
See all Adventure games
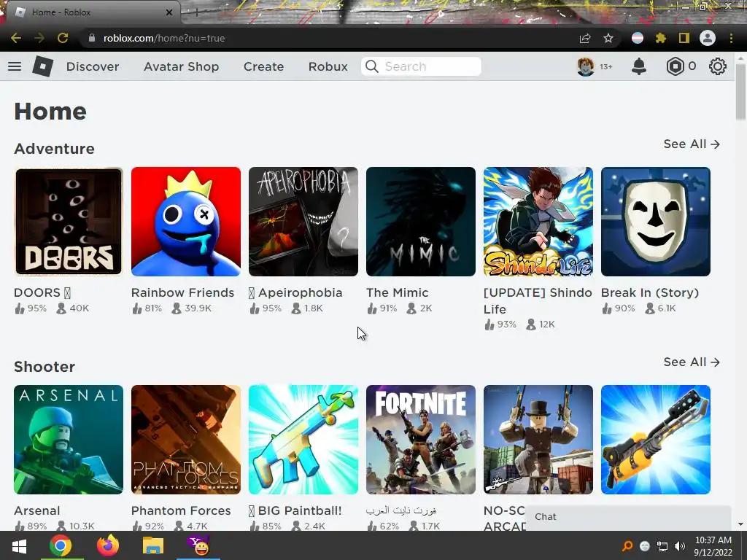[x=692, y=144]
